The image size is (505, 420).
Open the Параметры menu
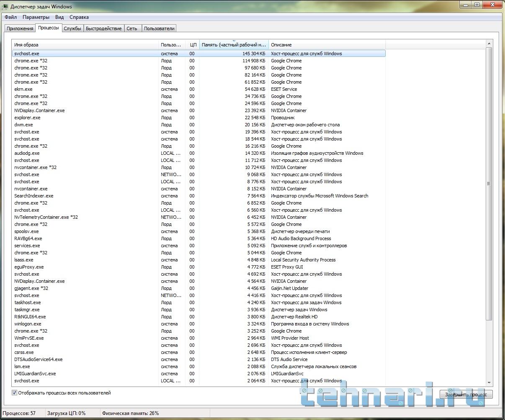(x=36, y=17)
